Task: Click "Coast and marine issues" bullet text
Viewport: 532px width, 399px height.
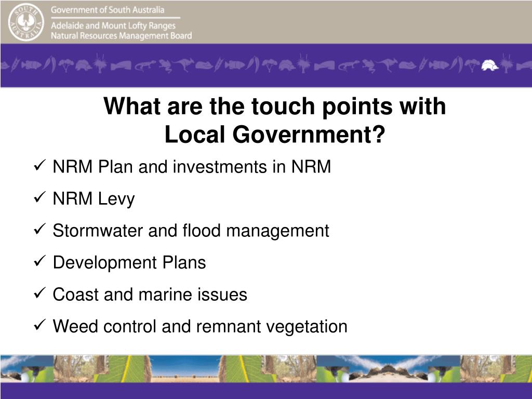Action: 150,294
